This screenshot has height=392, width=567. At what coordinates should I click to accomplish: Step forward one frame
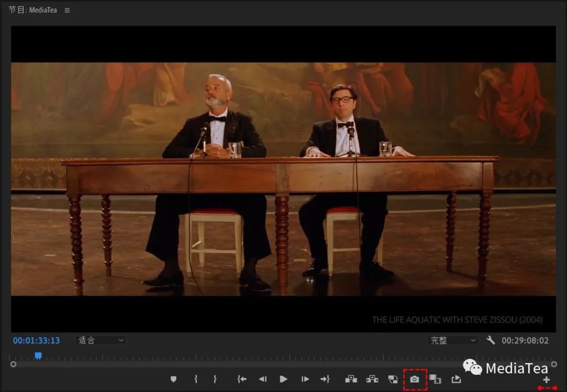pyautogui.click(x=305, y=379)
